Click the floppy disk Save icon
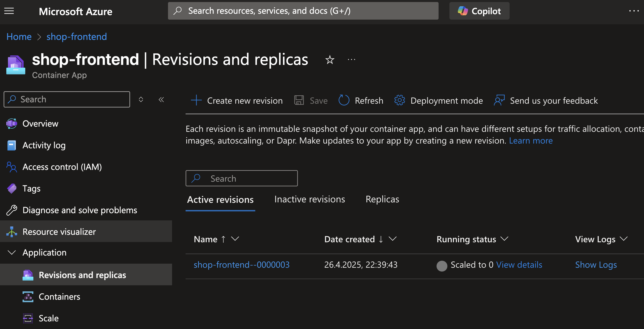644x329 pixels. click(299, 100)
